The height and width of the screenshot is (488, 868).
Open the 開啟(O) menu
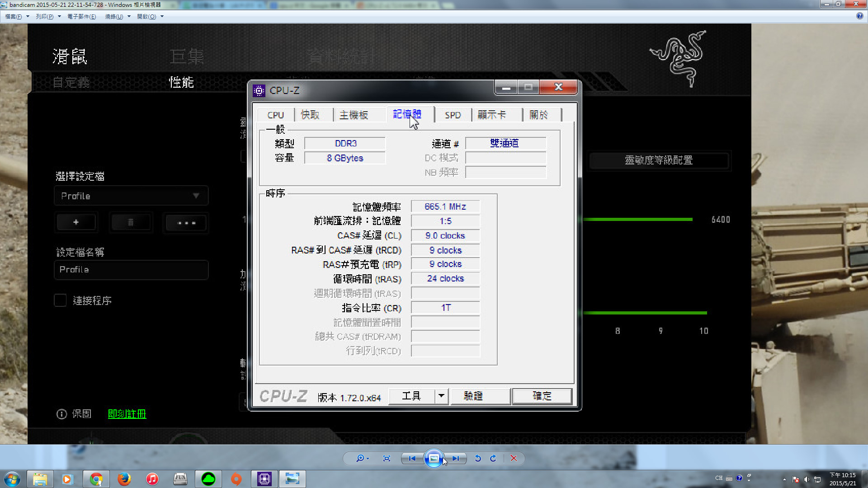pyautogui.click(x=146, y=16)
